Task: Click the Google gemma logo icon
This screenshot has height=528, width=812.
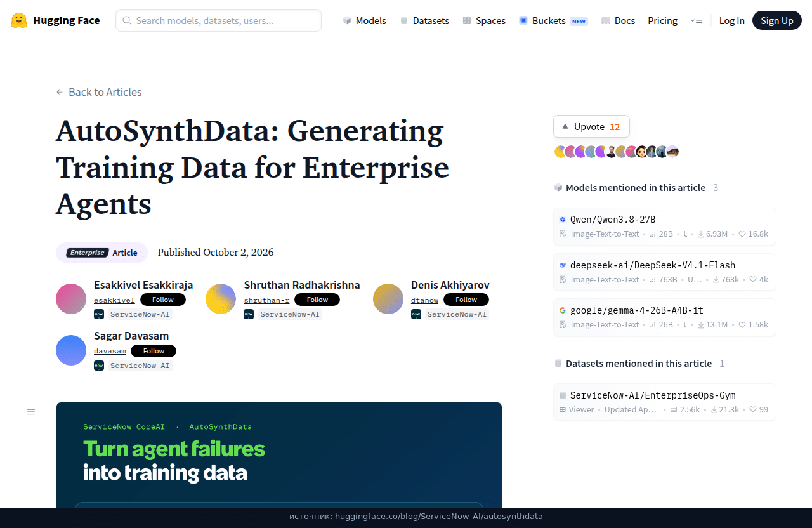Action: pyautogui.click(x=563, y=310)
